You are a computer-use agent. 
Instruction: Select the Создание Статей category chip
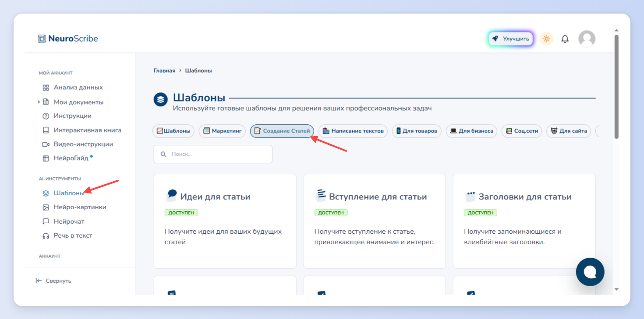click(282, 131)
